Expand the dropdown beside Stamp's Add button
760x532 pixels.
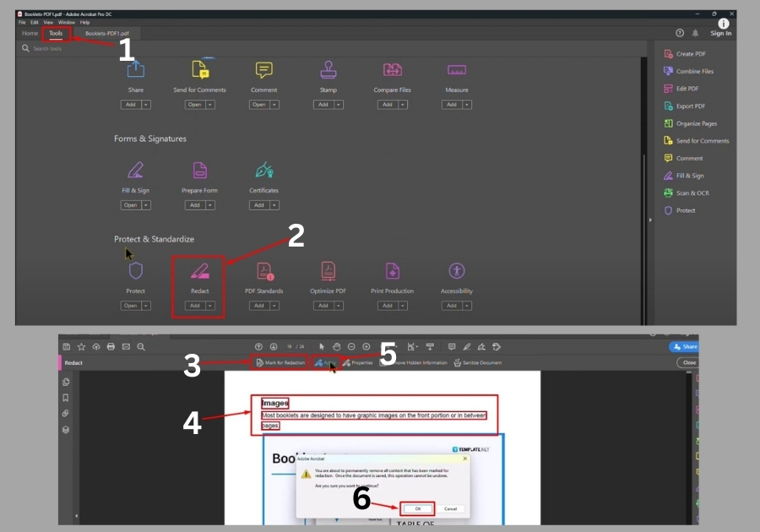[339, 105]
